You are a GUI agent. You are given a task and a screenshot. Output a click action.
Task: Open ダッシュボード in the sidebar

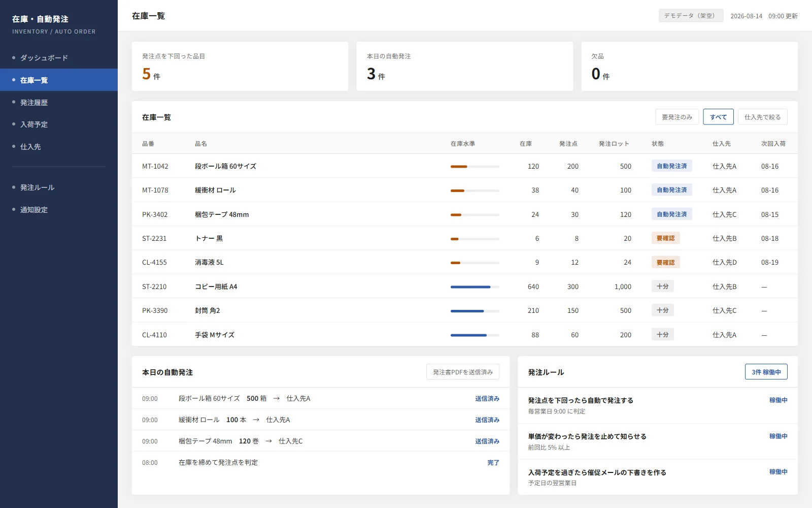click(59, 58)
